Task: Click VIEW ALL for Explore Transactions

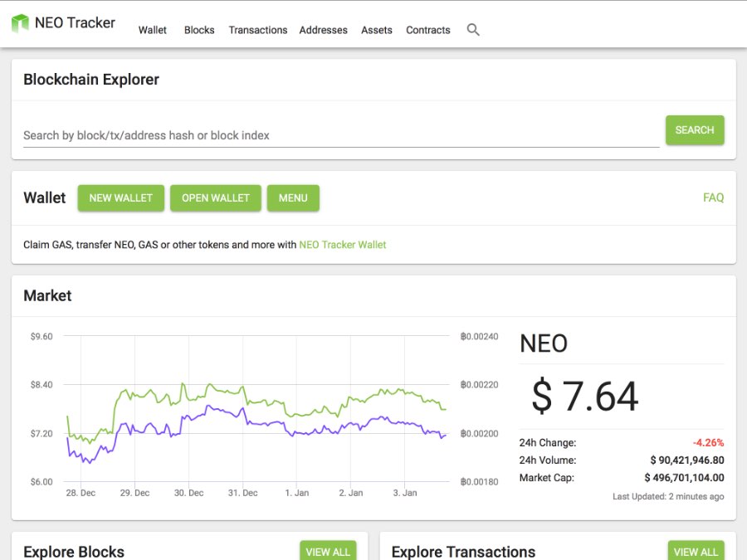Action: point(696,551)
